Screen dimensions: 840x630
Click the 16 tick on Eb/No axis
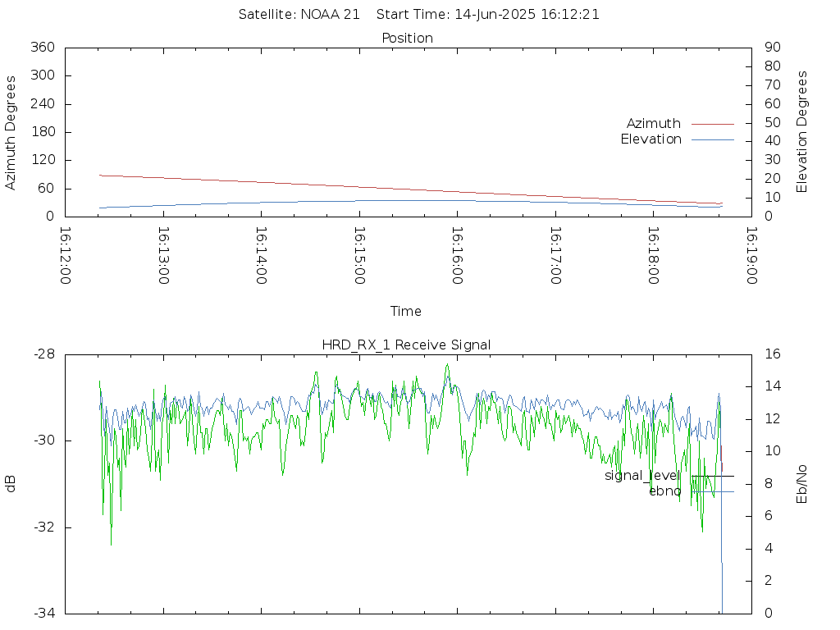773,354
